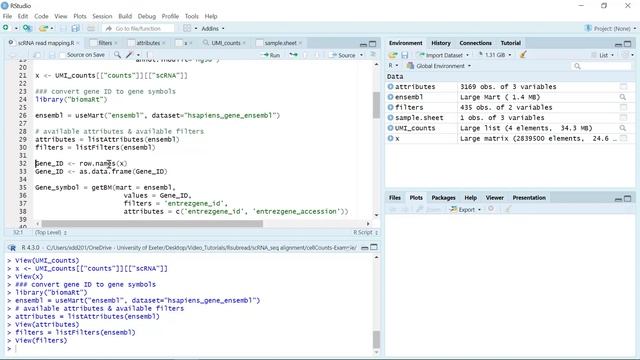Maximize the Console pane

374,247
